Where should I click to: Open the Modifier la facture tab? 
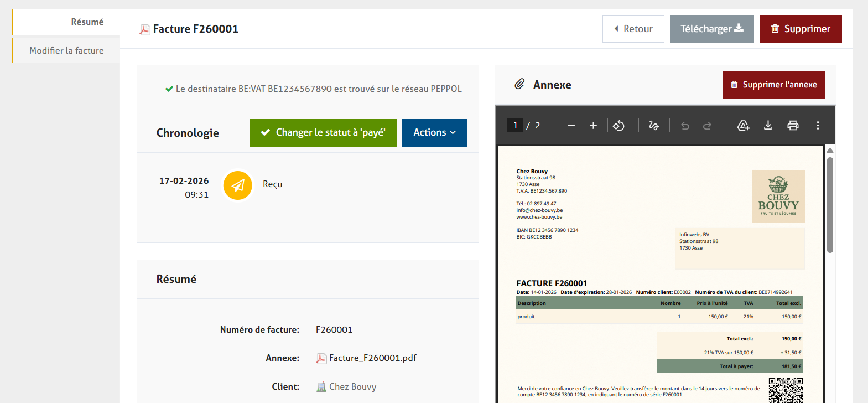click(x=66, y=50)
